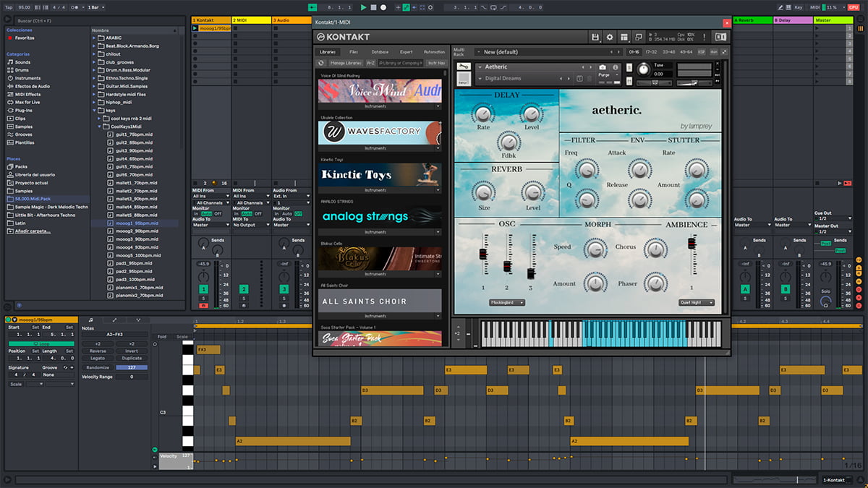
Task: Open the MIDI expression tab icon in clip view
Action: pos(138,320)
